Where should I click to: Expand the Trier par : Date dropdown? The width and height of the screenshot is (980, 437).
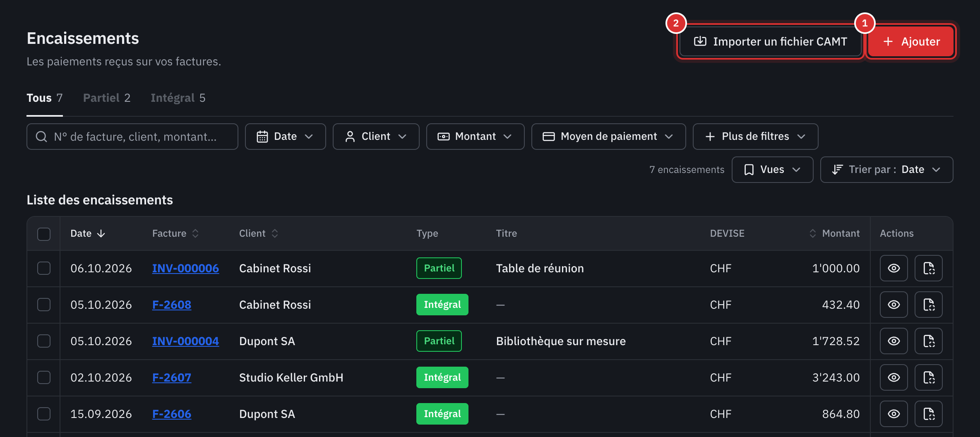click(x=886, y=170)
